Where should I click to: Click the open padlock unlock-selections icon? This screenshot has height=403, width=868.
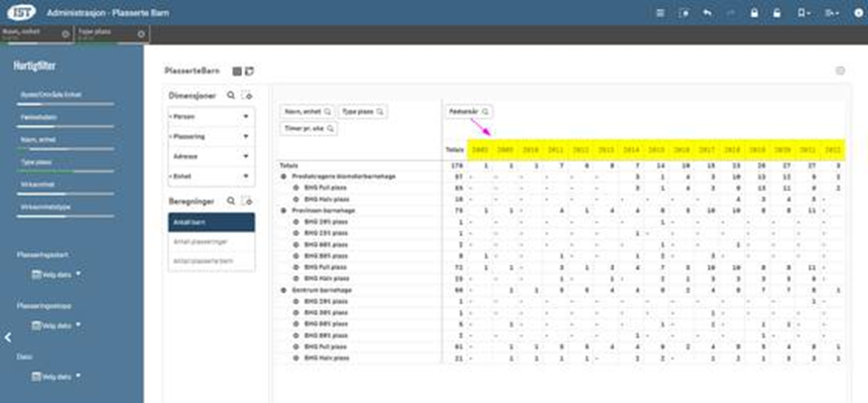click(x=778, y=13)
